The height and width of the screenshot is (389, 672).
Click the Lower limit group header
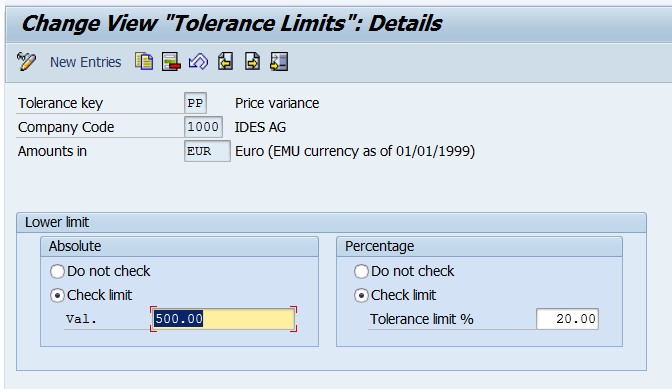coord(331,222)
